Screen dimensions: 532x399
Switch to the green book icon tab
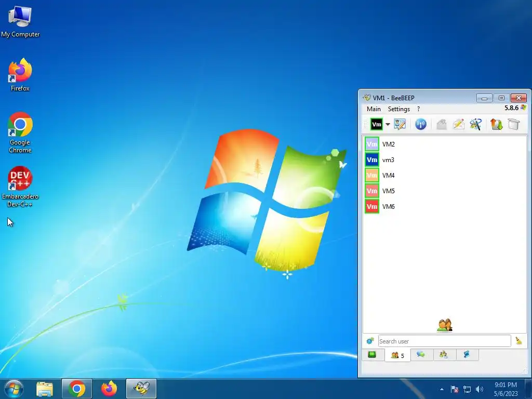(372, 355)
